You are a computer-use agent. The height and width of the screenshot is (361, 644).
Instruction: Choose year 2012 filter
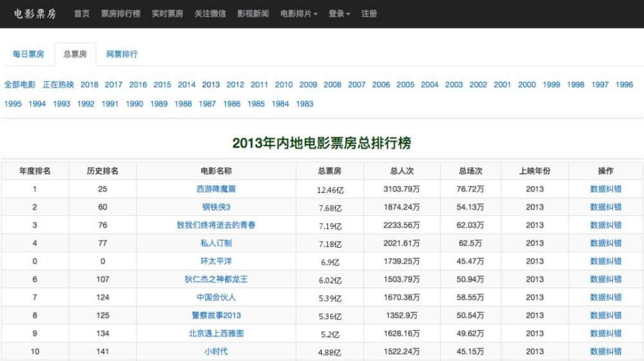click(x=235, y=84)
